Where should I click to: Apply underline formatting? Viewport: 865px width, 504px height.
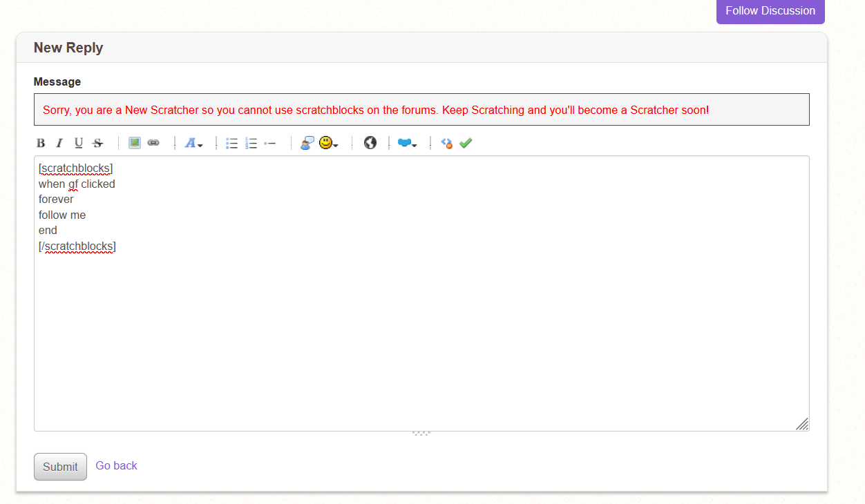coord(79,143)
